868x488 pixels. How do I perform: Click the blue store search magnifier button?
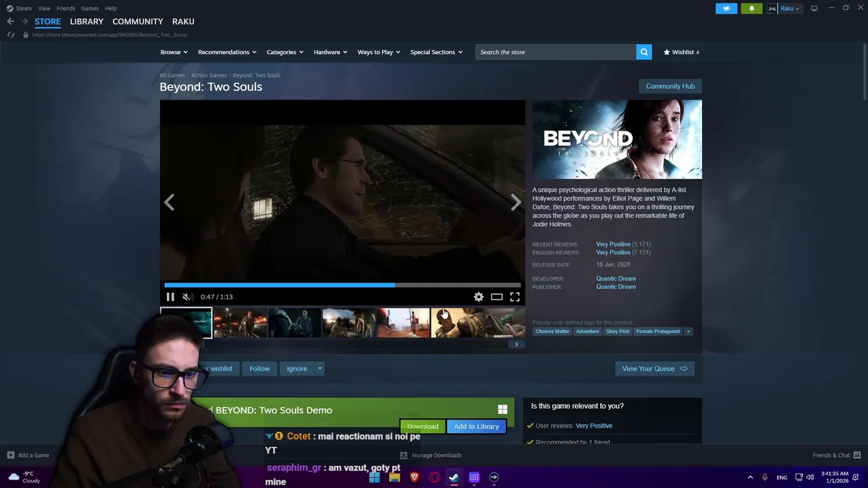point(644,52)
